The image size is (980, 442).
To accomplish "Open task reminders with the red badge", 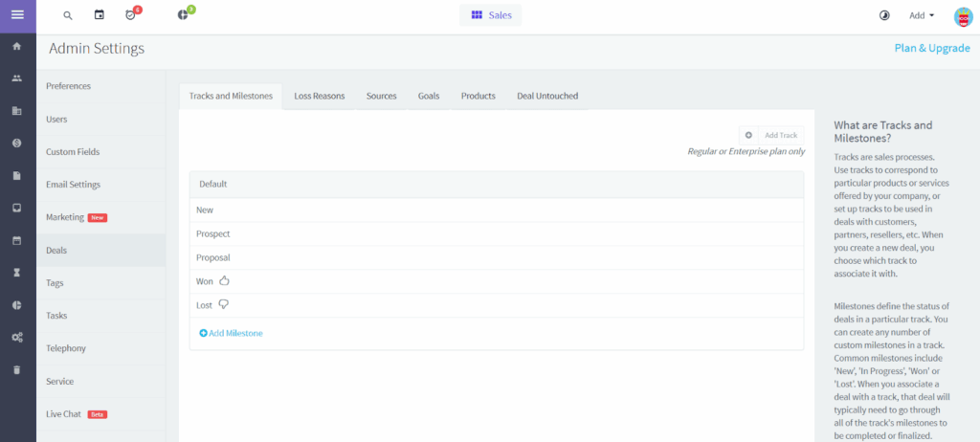I will click(x=132, y=15).
